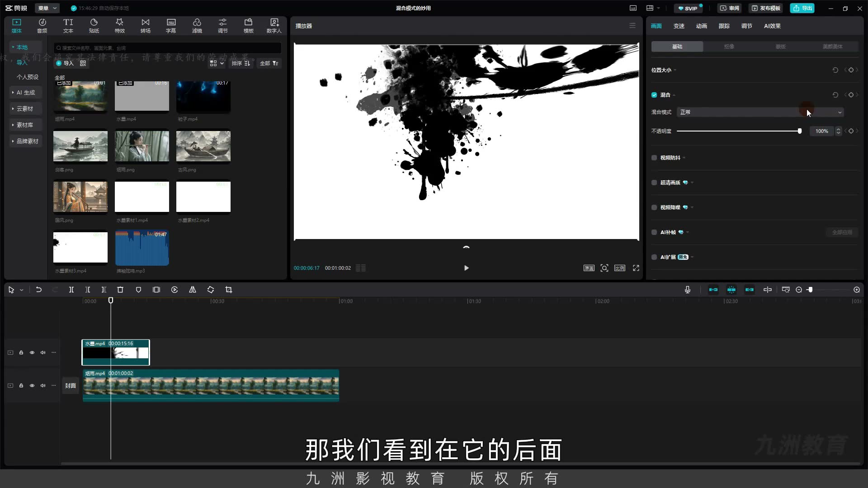
Task: Expand the AI 生成 sidebar item
Action: [x=25, y=92]
